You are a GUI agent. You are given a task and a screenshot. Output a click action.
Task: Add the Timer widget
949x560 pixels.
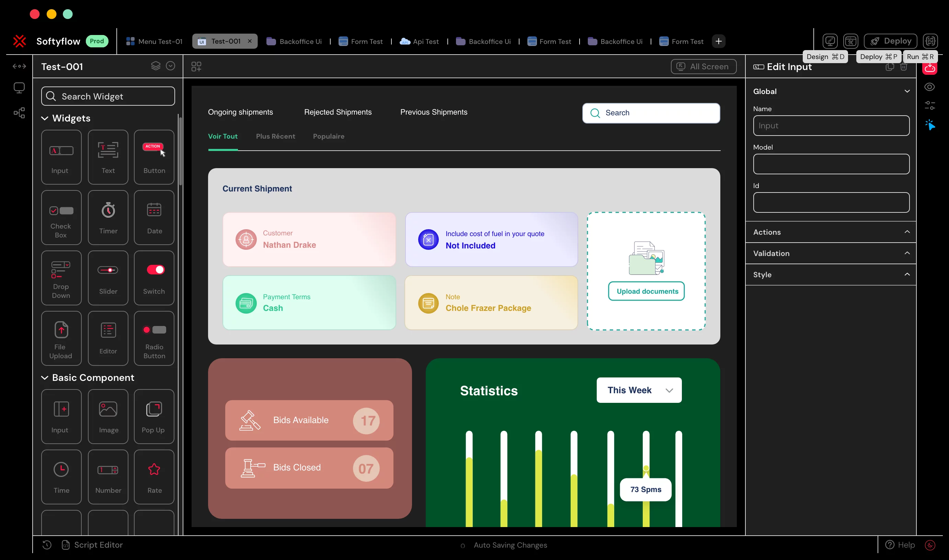(108, 217)
